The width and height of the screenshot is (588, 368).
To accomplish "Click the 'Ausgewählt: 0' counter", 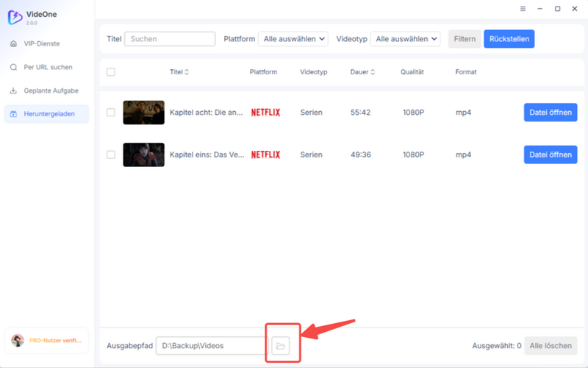I will click(497, 345).
